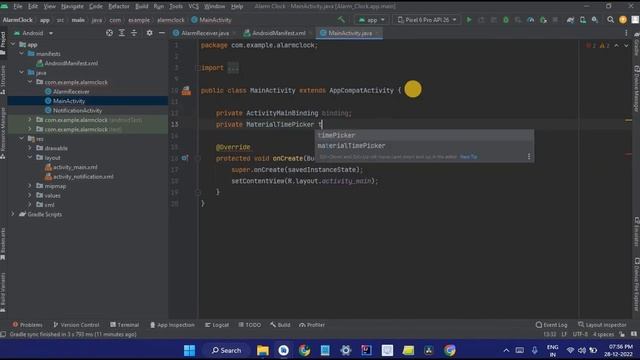Screen dimensions: 640x360
Task: Click the Profile app icon in toolbar
Action: [531, 20]
